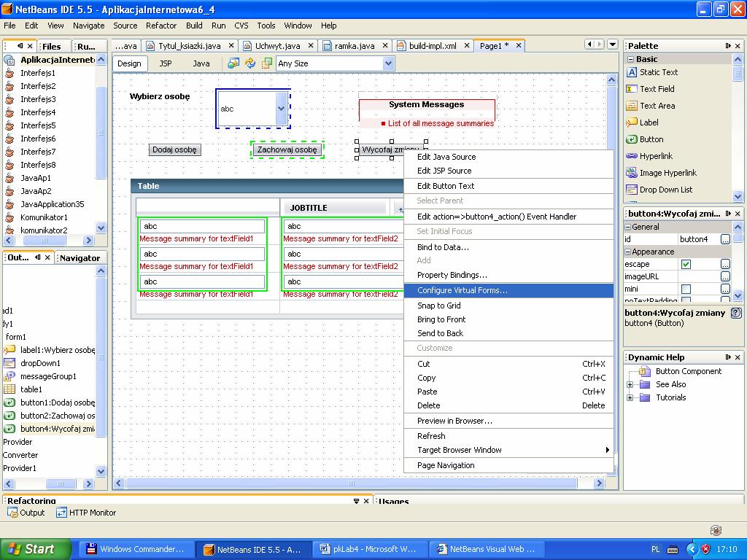Pick the Text Area palette icon

[x=631, y=106]
